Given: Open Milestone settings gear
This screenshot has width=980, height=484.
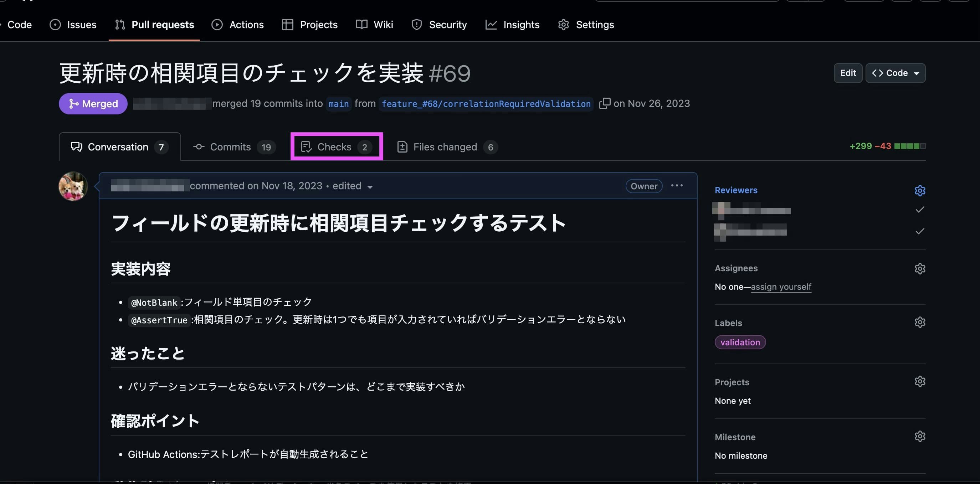Looking at the screenshot, I should pos(920,436).
